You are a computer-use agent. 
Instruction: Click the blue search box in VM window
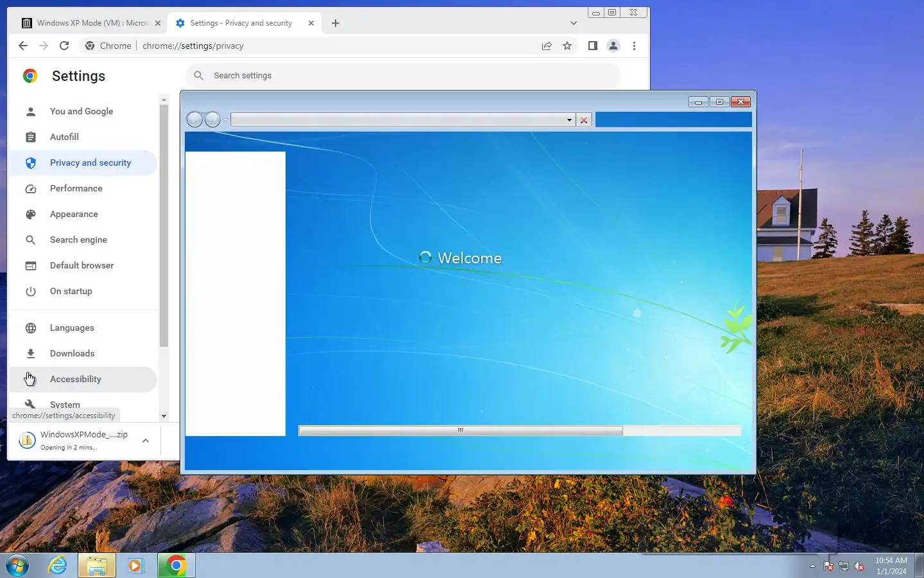pyautogui.click(x=674, y=119)
